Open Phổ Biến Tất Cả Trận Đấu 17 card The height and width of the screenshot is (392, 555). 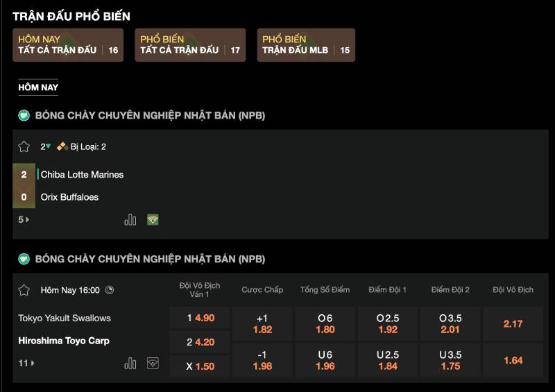click(x=190, y=45)
